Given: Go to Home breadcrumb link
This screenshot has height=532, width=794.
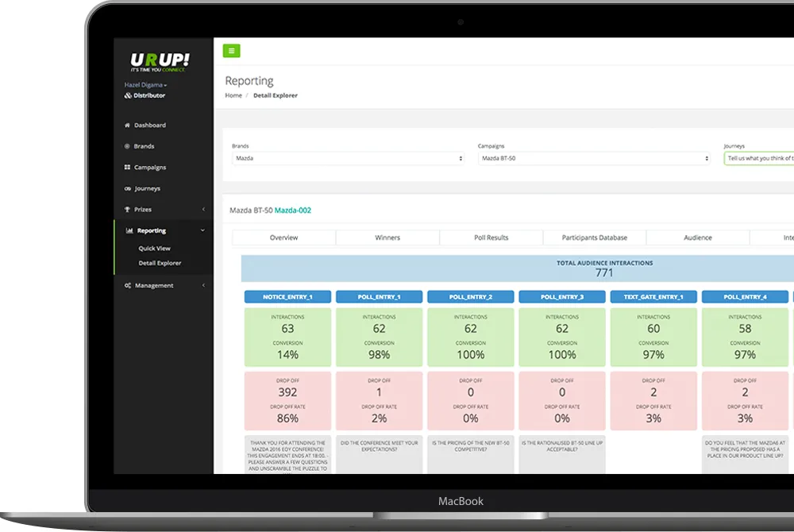Looking at the screenshot, I should (x=233, y=95).
